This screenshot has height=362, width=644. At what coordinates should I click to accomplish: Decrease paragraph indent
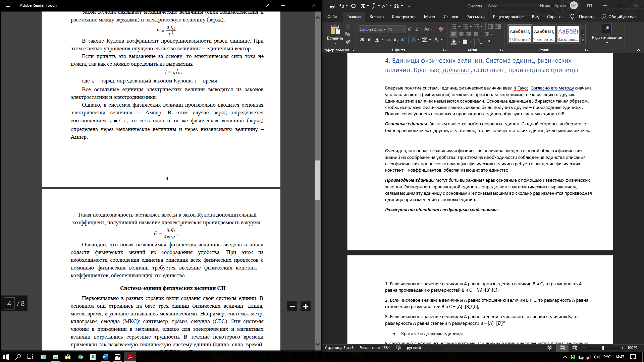pyautogui.click(x=491, y=26)
